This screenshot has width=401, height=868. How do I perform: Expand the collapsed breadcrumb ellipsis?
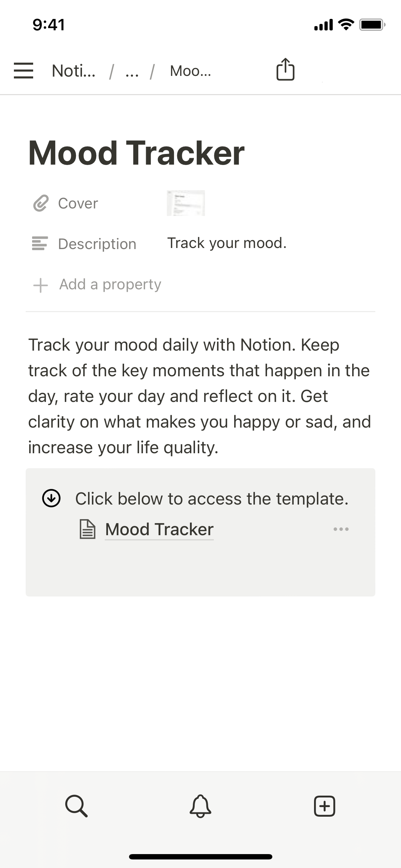[132, 71]
